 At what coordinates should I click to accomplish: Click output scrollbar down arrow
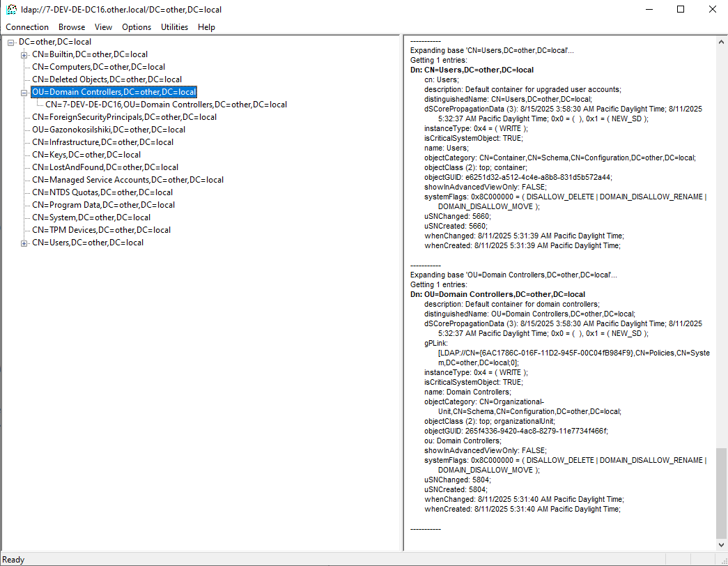pos(721,544)
